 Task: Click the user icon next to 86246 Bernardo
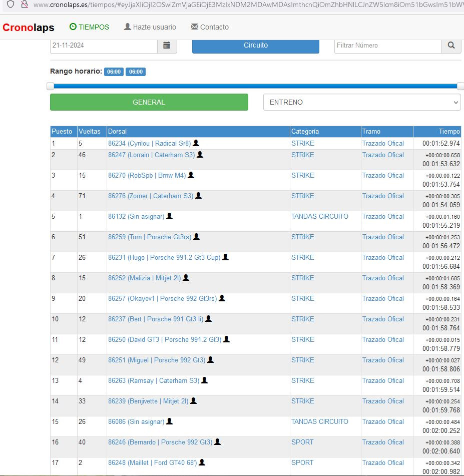[217, 442]
